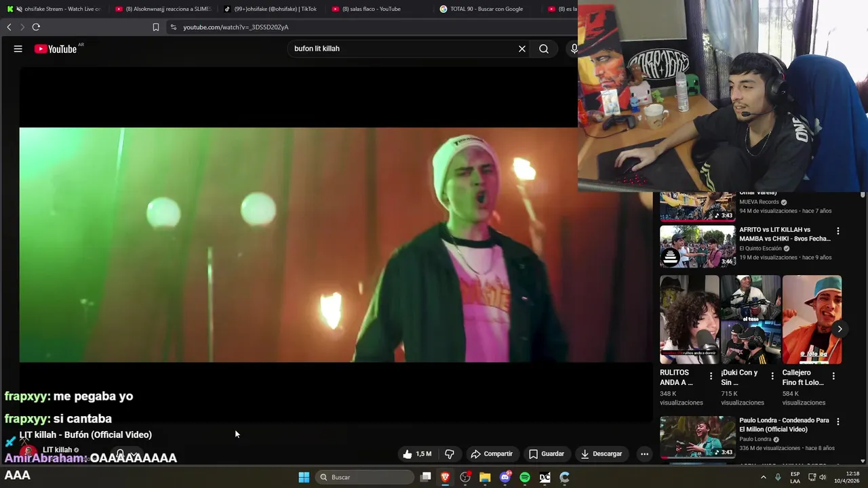Screen dimensions: 868x488
Task: Click the LIT killah channel avatar
Action: [28, 453]
